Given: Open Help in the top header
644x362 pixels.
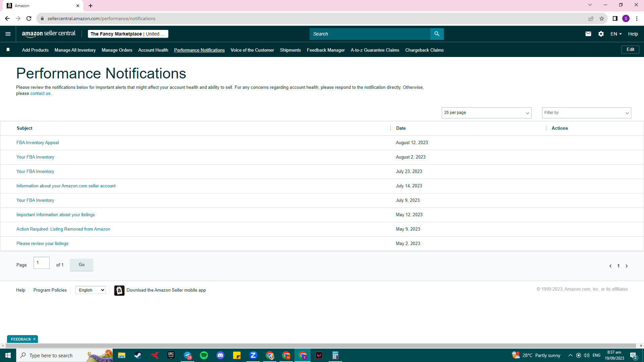Looking at the screenshot, I should tap(633, 34).
